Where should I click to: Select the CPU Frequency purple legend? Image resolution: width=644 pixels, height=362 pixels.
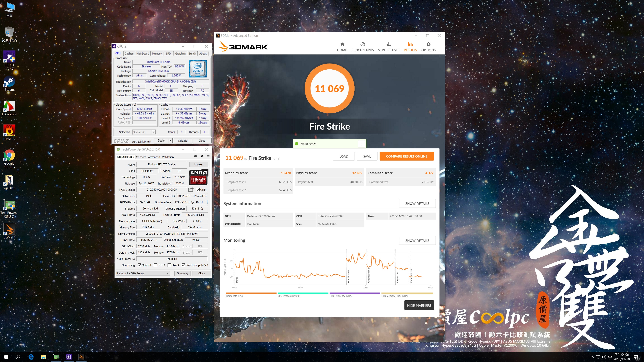pos(355,295)
